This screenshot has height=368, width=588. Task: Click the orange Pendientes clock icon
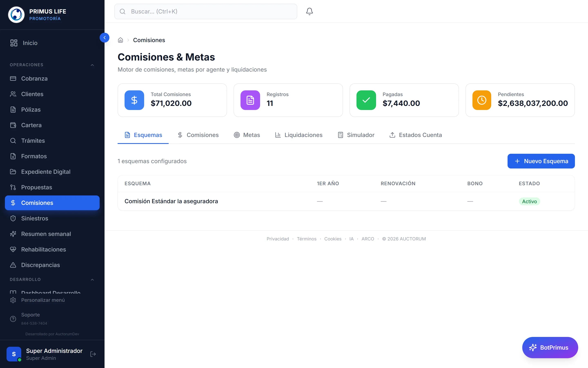click(482, 100)
